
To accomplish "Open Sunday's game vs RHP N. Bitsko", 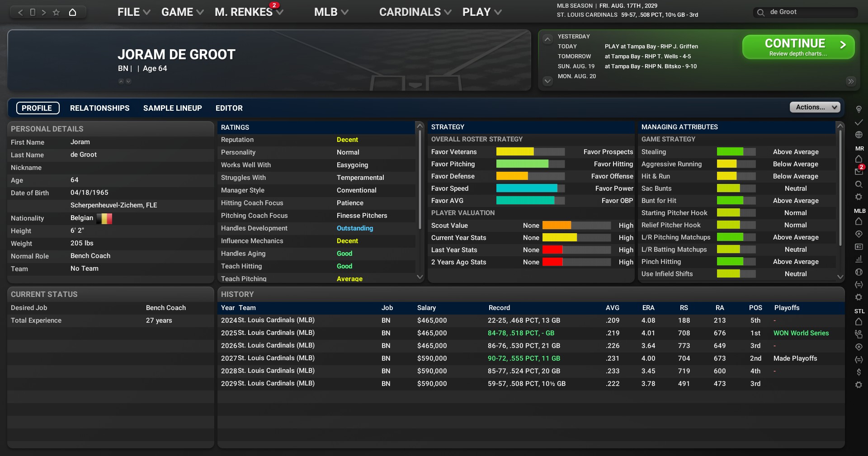I will [651, 66].
